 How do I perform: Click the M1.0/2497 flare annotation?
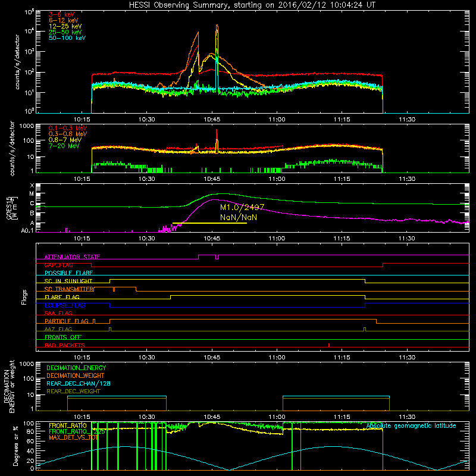point(242,207)
